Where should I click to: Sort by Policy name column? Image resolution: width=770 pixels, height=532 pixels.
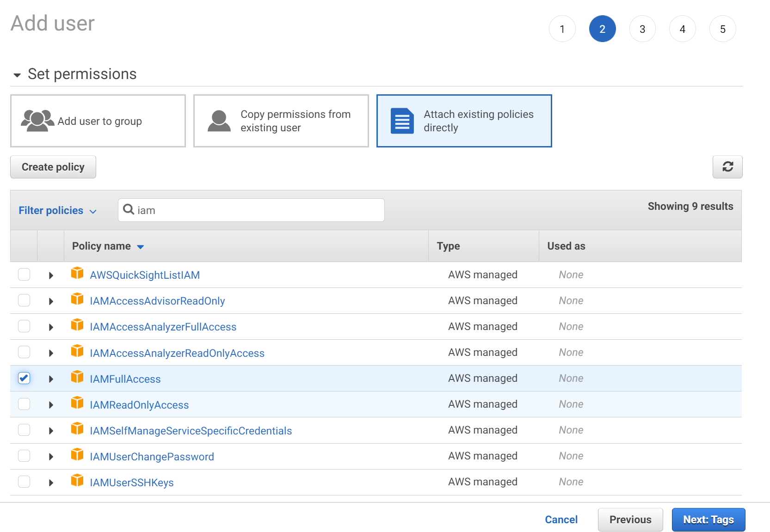click(x=108, y=246)
